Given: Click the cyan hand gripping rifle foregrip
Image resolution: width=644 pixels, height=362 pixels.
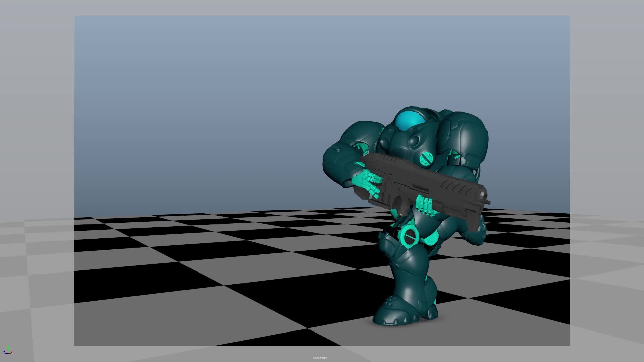Looking at the screenshot, I should [425, 204].
